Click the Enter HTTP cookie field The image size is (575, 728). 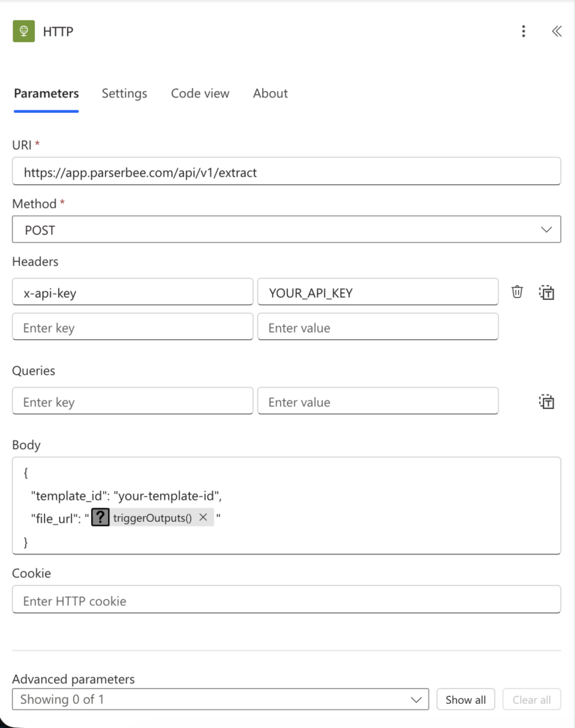point(286,600)
